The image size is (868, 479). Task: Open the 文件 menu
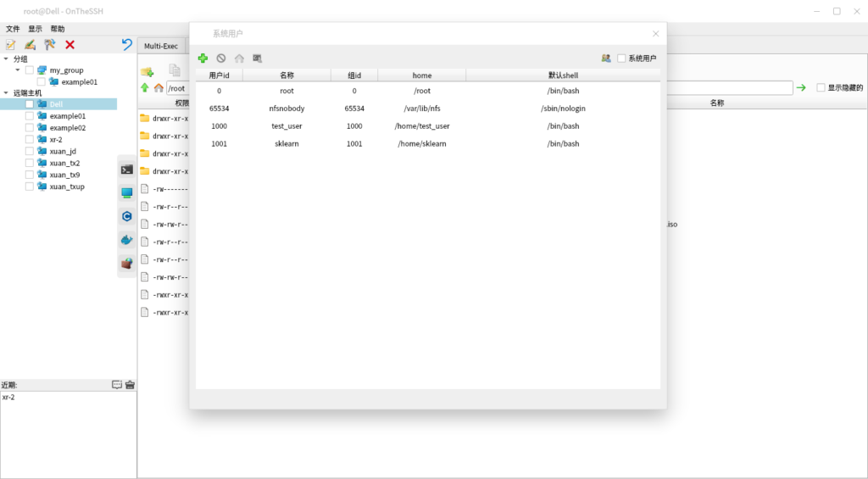(x=13, y=29)
